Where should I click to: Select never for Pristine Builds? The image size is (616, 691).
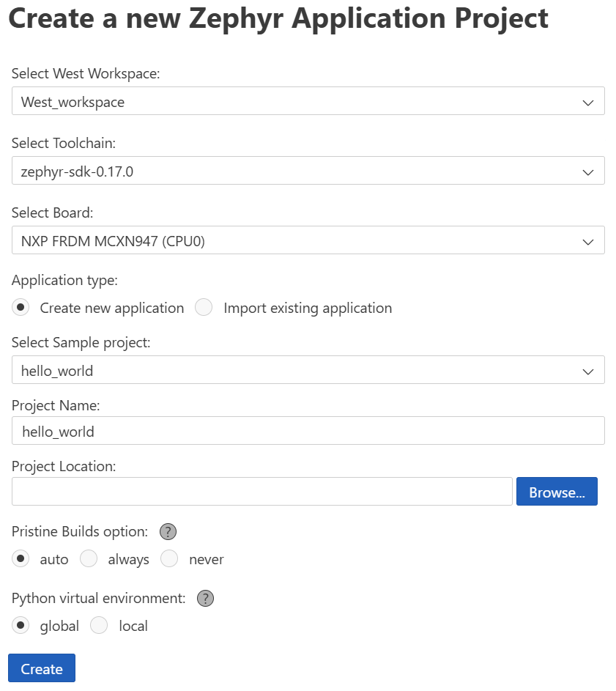point(169,558)
